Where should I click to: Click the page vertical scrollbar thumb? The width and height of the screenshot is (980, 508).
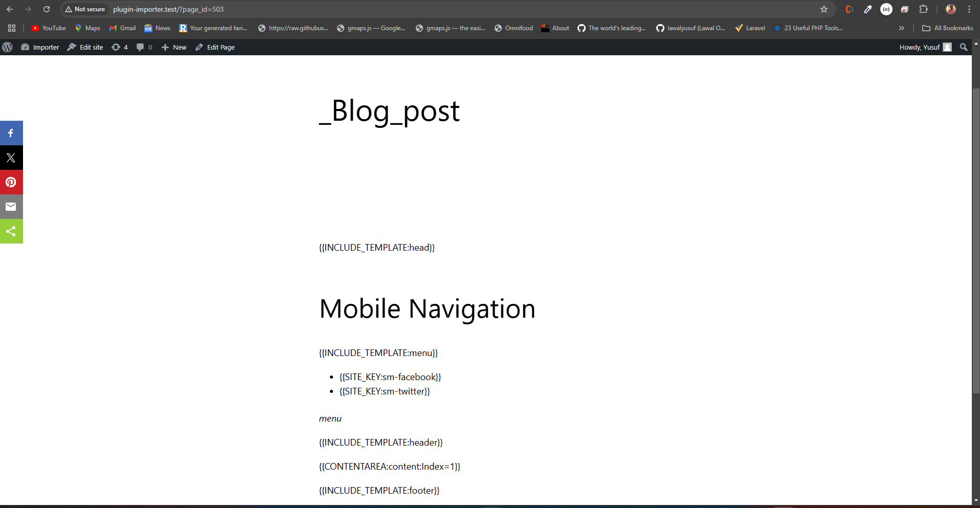[x=976, y=240]
